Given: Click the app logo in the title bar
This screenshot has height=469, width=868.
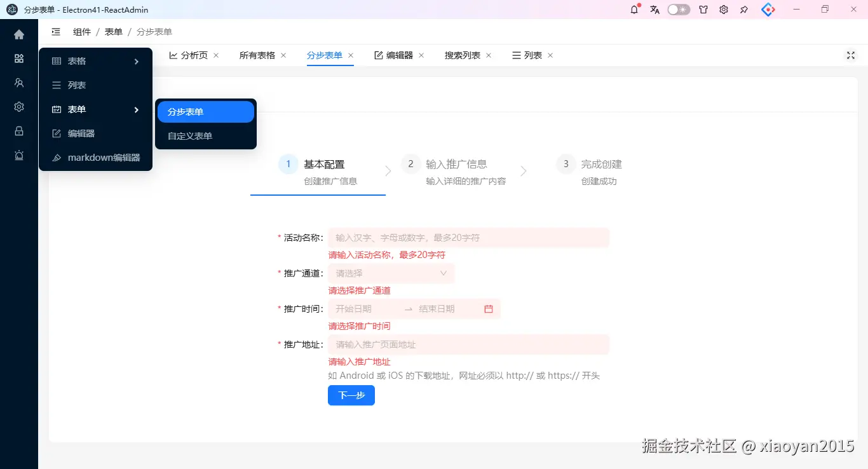Looking at the screenshot, I should coord(11,10).
